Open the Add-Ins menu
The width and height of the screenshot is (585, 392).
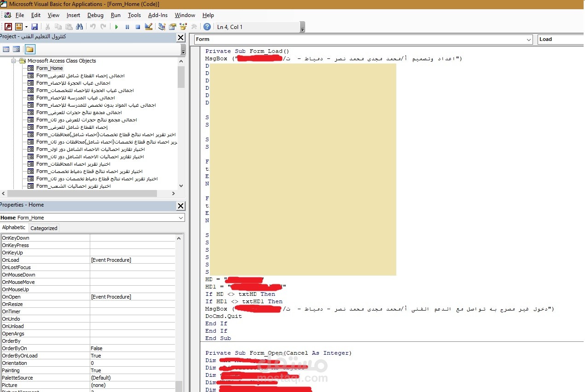[x=158, y=15]
